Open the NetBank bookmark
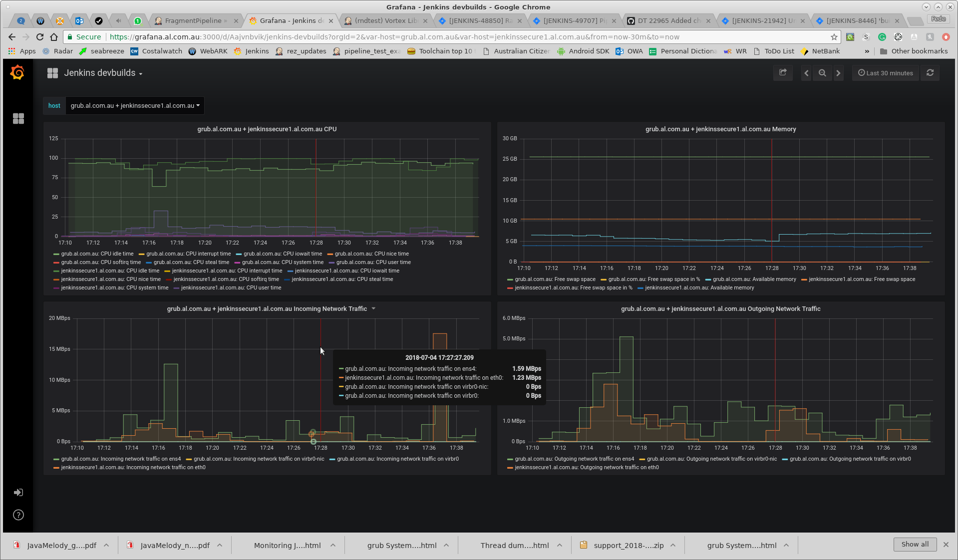The image size is (958, 560). (820, 51)
